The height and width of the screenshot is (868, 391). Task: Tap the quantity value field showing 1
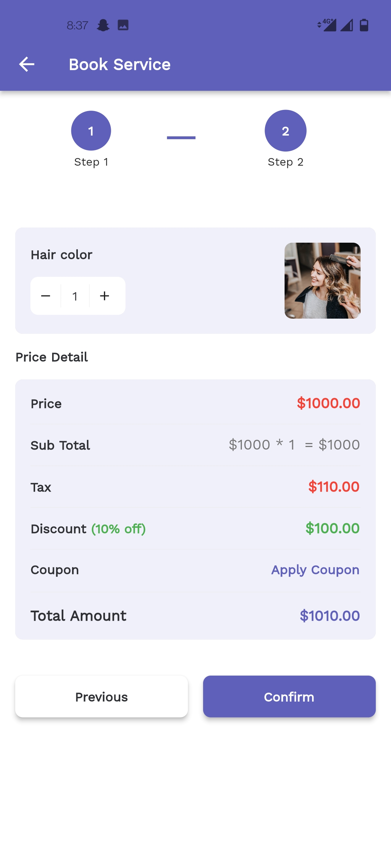75,296
